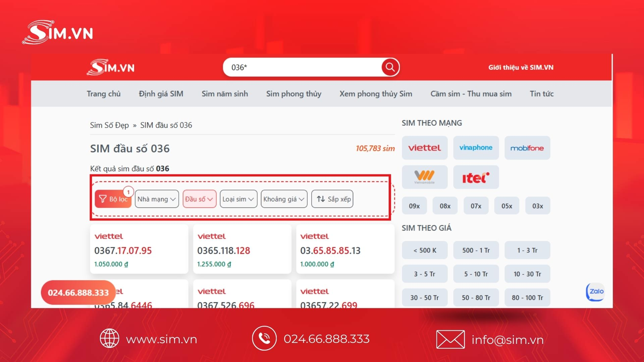644x362 pixels.
Task: Click Giới thiệu về SIM.VN link
Action: [521, 67]
